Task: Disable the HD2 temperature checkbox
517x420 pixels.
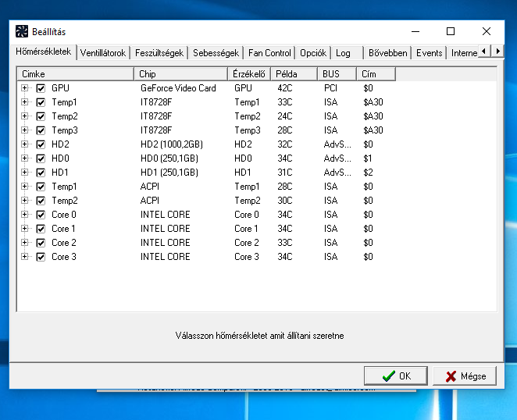Action: [x=41, y=144]
